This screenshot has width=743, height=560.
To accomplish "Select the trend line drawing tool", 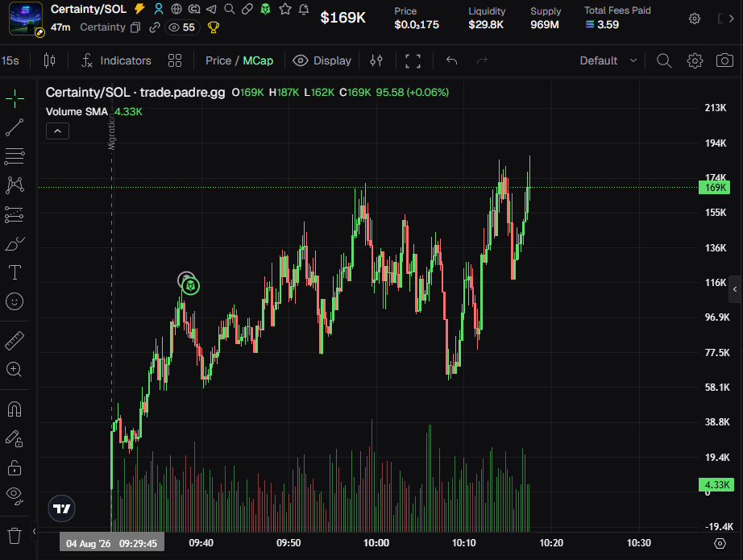I will point(15,127).
